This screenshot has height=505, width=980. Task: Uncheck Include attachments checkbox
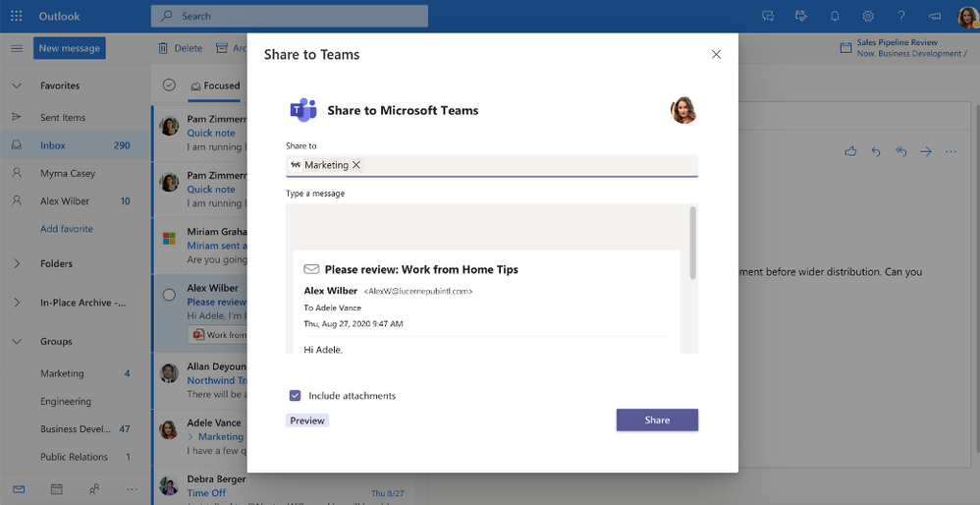tap(296, 396)
